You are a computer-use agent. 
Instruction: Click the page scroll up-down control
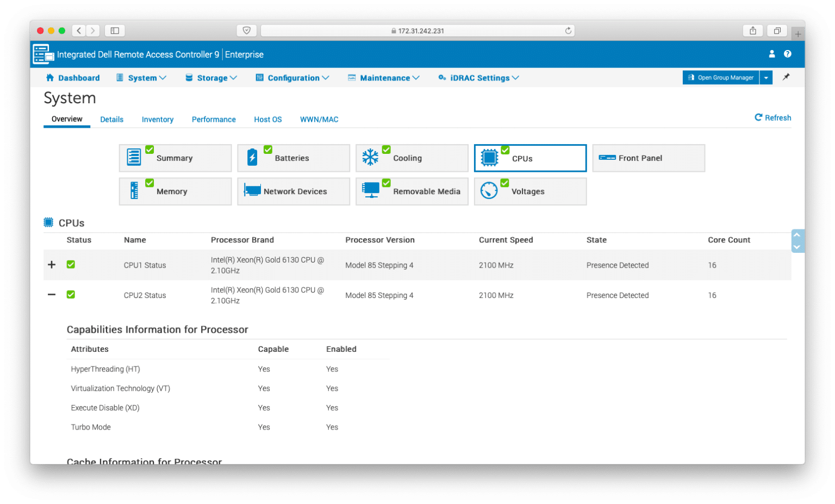tap(797, 241)
